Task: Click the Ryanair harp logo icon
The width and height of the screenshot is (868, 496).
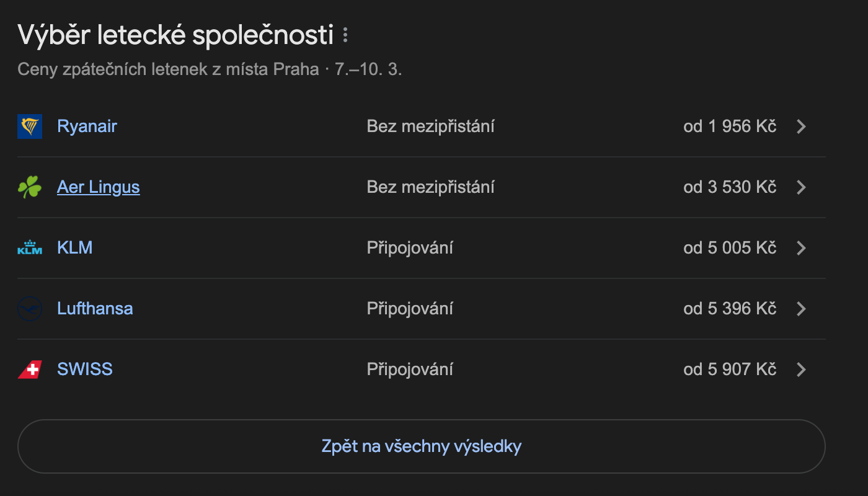Action: 30,126
